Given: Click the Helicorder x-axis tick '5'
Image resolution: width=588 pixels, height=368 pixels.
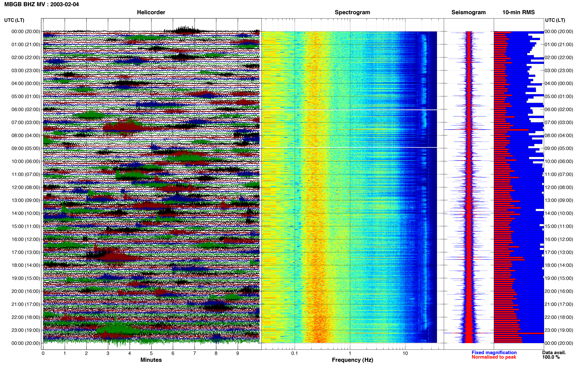Looking at the screenshot, I should 151,353.
